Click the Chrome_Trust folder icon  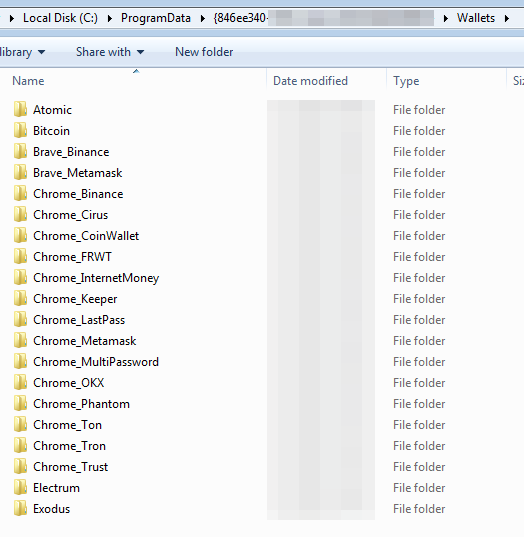coord(20,466)
